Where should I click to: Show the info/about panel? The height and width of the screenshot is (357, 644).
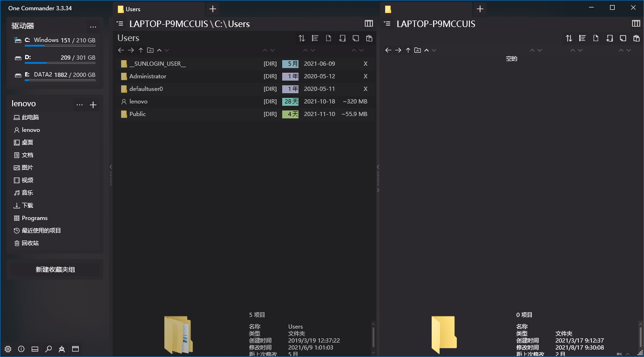coord(21,349)
